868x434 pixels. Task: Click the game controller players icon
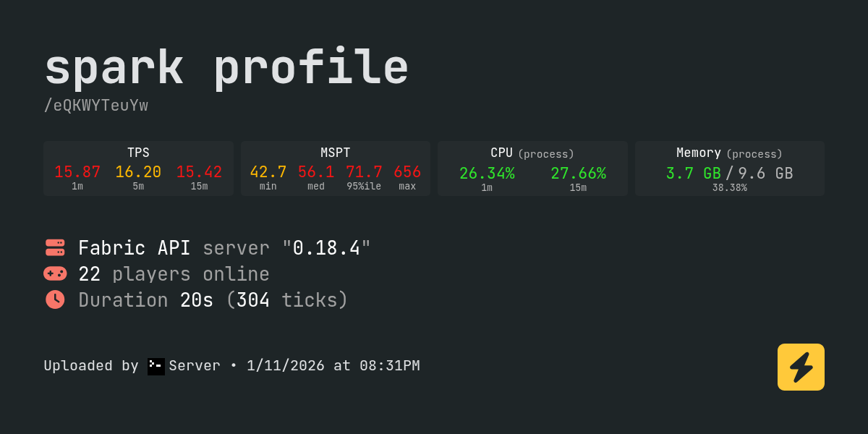55,273
